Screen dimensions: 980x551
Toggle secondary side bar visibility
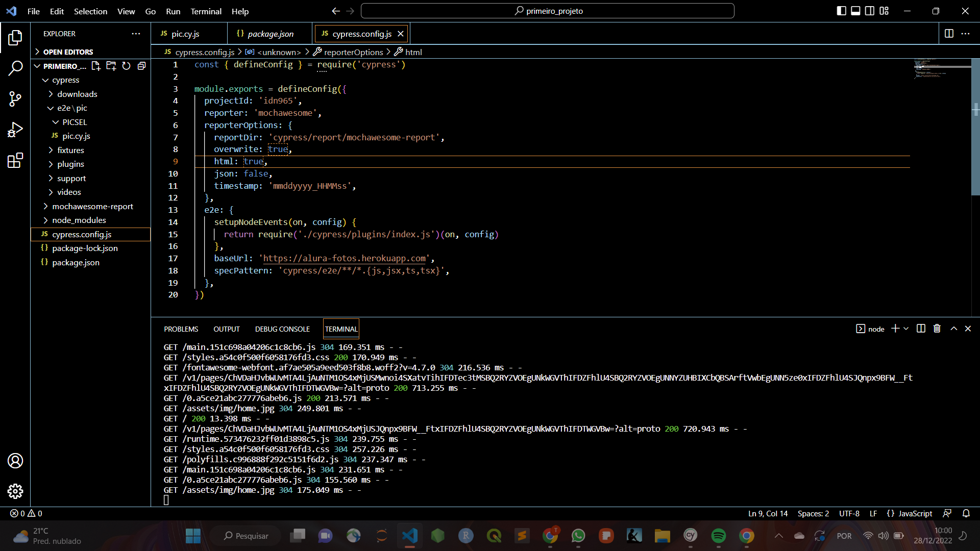pyautogui.click(x=870, y=11)
